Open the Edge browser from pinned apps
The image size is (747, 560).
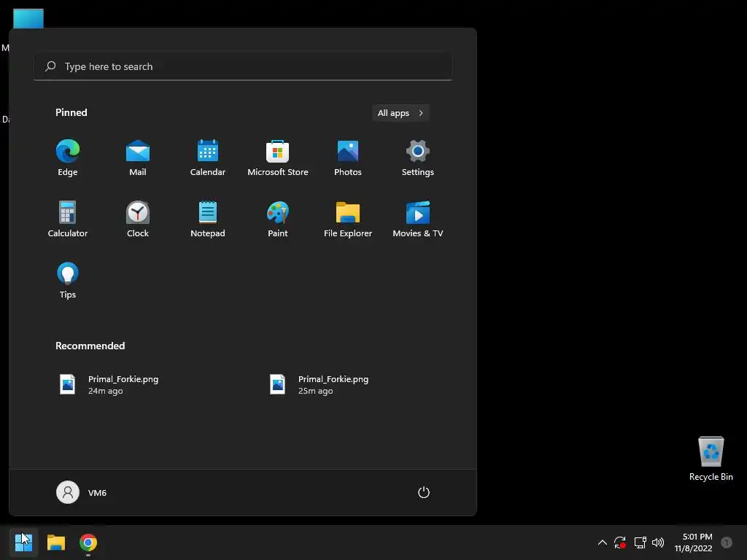pos(68,157)
